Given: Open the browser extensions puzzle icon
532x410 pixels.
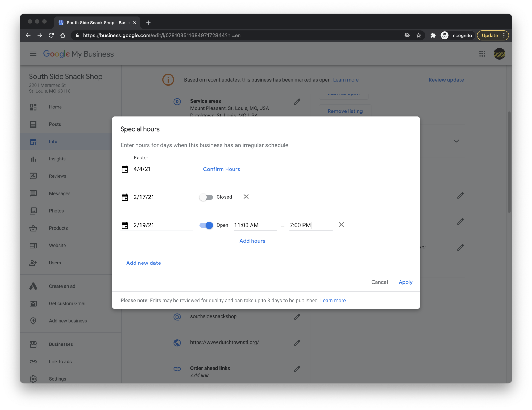Looking at the screenshot, I should [433, 35].
